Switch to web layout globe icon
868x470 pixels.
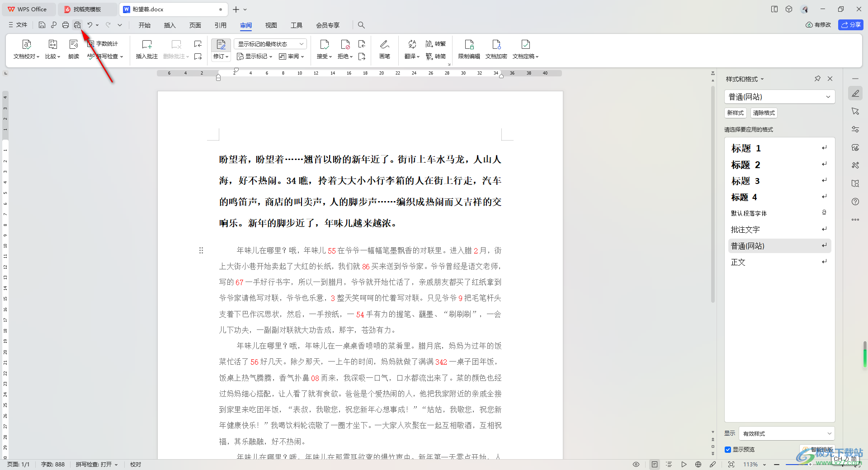coord(698,464)
